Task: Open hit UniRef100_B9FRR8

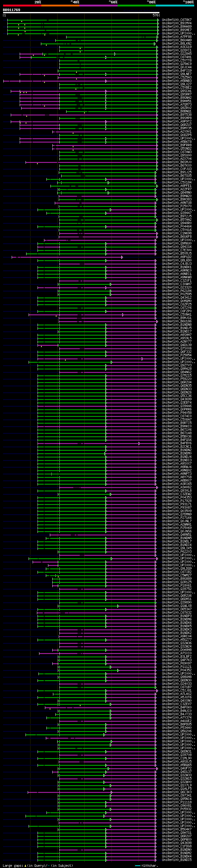Action: coord(177,145)
